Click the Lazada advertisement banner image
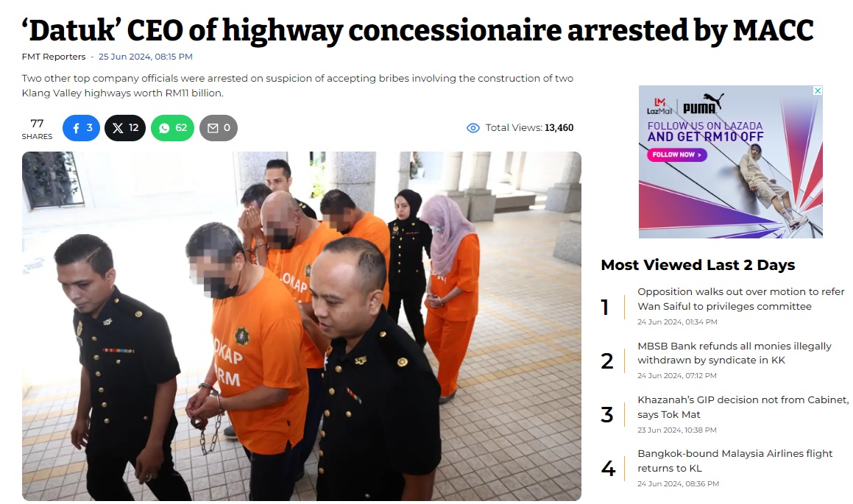This screenshot has width=853, height=504. tap(731, 162)
